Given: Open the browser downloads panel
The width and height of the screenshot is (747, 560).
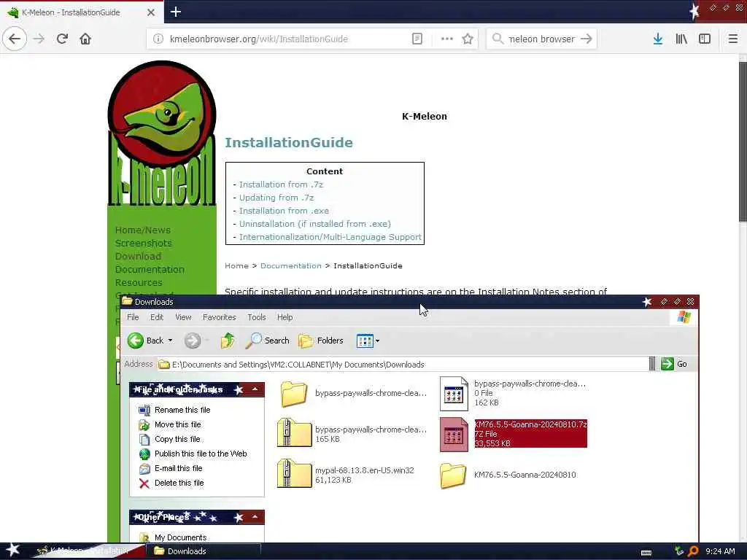Looking at the screenshot, I should point(658,39).
